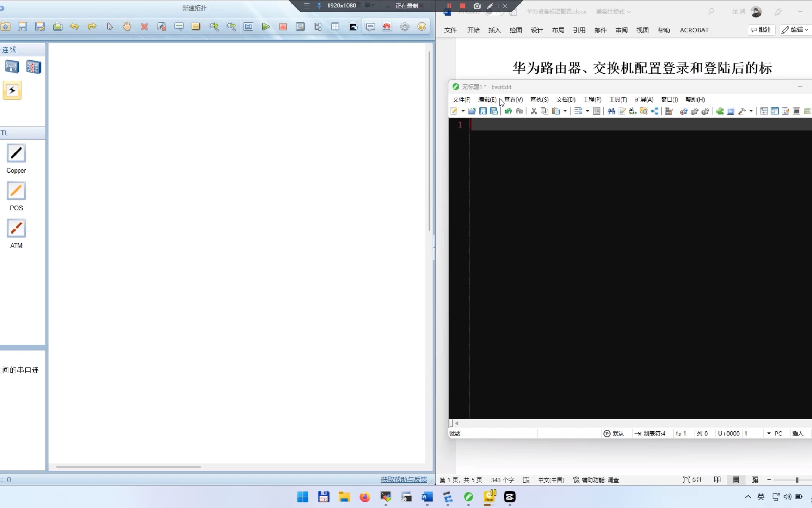This screenshot has width=812, height=508.
Task: Open dropdown arrow next to paste icon
Action: pyautogui.click(x=565, y=111)
